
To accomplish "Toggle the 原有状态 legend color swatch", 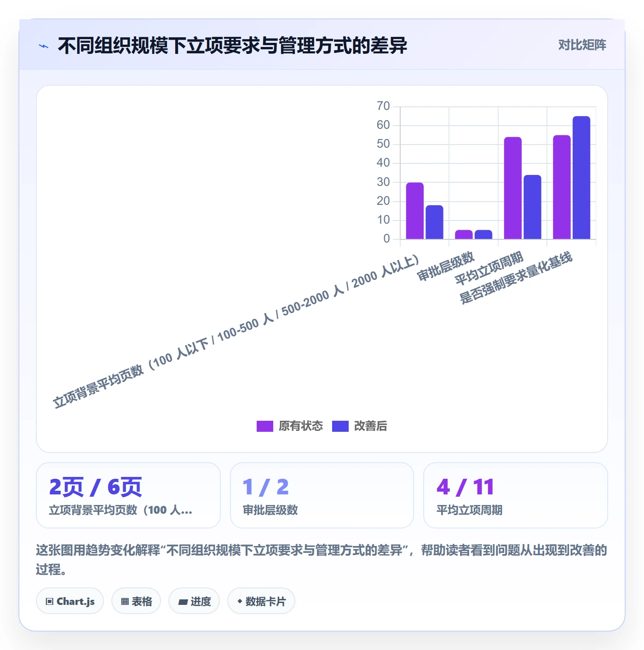I will pyautogui.click(x=265, y=426).
